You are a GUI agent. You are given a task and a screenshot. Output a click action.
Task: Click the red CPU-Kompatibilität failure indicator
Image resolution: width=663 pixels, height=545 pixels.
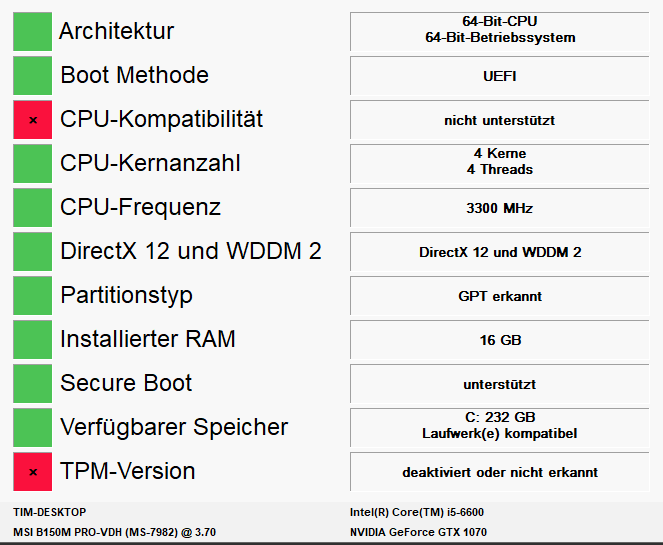[33, 119]
